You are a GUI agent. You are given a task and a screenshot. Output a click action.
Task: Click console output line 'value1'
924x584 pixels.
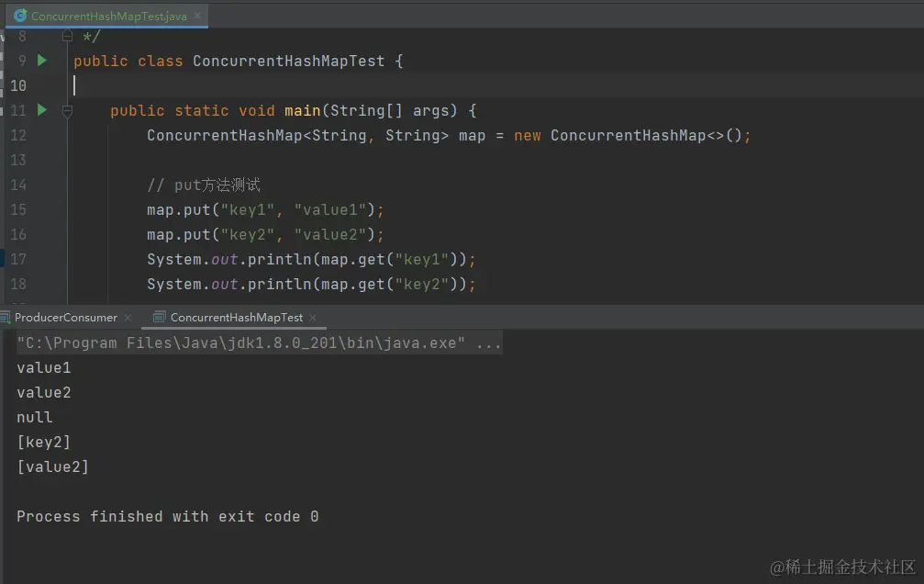(x=44, y=367)
